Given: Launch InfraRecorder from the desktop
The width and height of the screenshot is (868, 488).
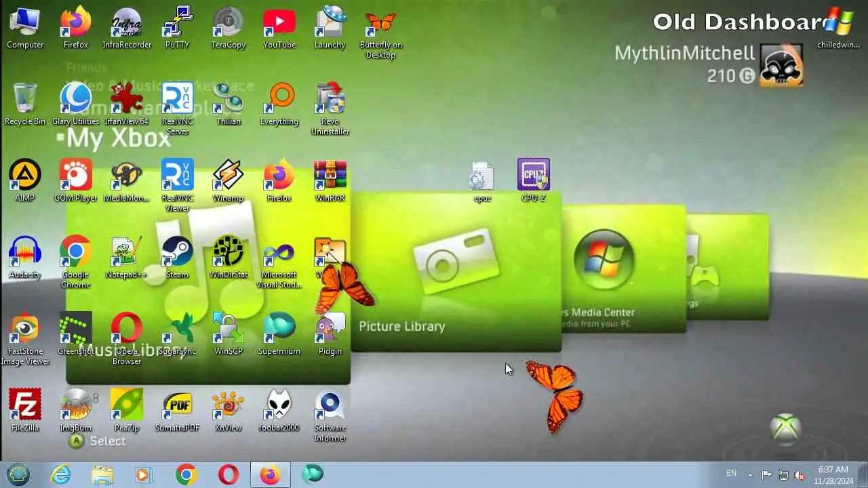Looking at the screenshot, I should [127, 28].
